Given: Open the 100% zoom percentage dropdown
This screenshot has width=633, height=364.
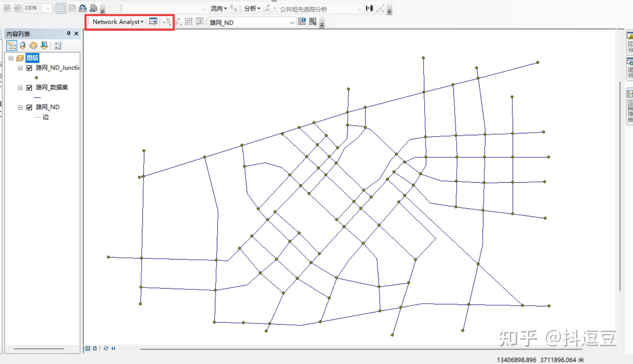Looking at the screenshot, I should (48, 8).
